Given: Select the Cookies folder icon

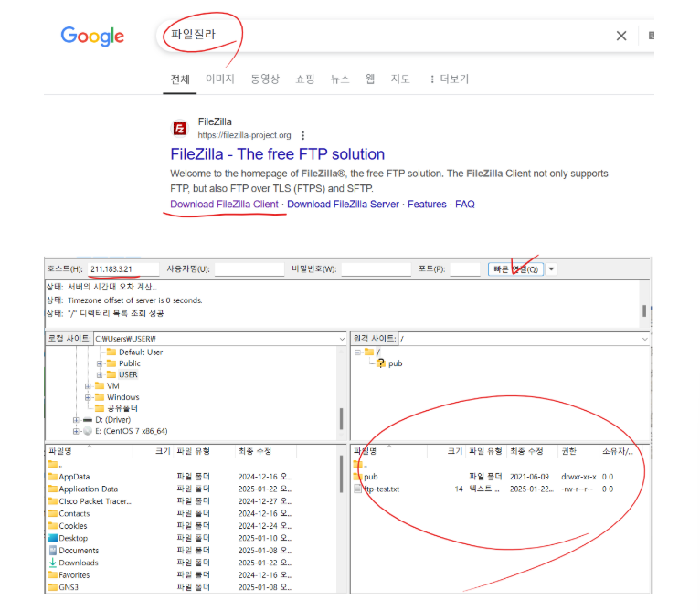Looking at the screenshot, I should [53, 525].
